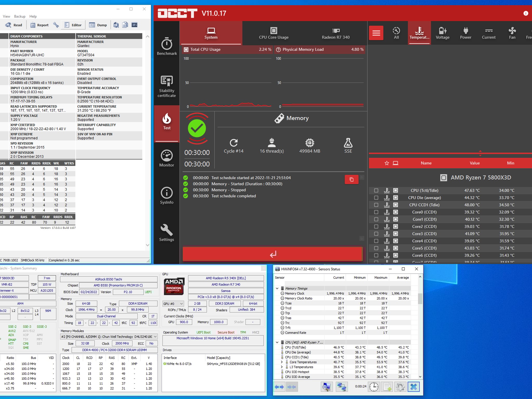Click HWiNFO clock reset timer icon
Screen dimensions: 532x399
(x=374, y=387)
